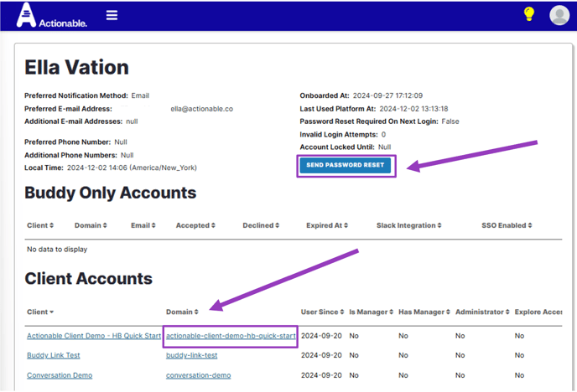577x392 pixels.
Task: Select the Ella Vation heading
Action: click(76, 67)
